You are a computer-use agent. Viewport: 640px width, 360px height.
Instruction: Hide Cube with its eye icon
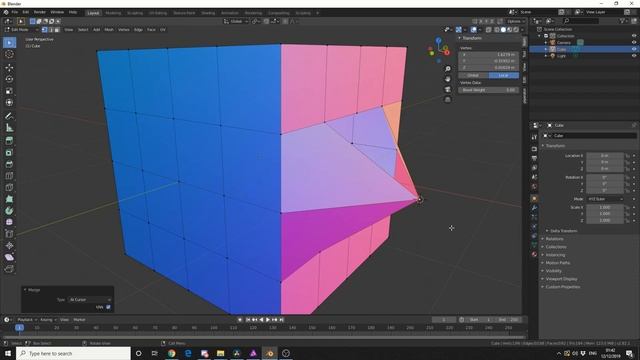(634, 49)
